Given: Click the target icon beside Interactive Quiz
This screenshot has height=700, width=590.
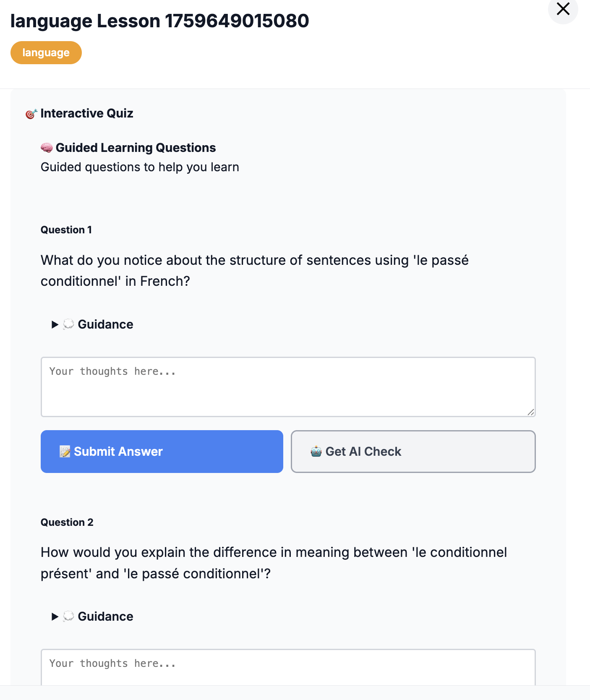Looking at the screenshot, I should coord(31,114).
